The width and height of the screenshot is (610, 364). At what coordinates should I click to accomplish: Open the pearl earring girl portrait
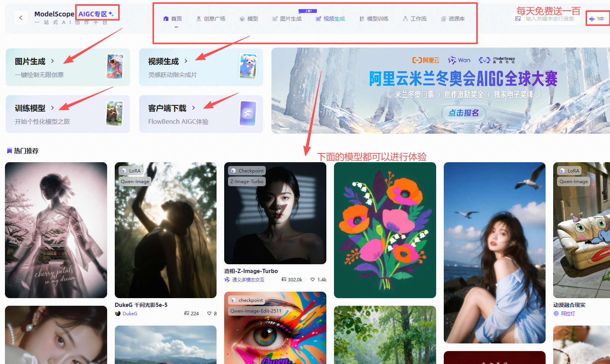point(56,335)
